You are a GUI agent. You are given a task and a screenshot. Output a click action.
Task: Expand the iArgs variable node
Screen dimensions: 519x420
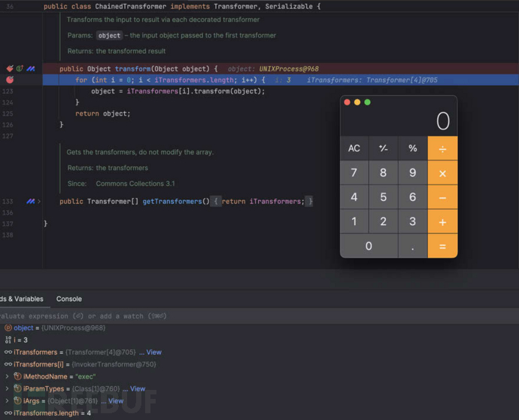click(x=7, y=401)
